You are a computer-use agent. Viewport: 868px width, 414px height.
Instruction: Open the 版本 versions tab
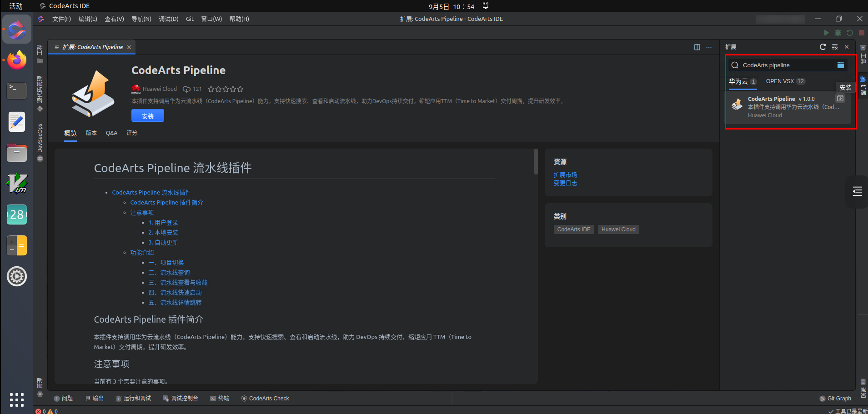[x=91, y=133]
